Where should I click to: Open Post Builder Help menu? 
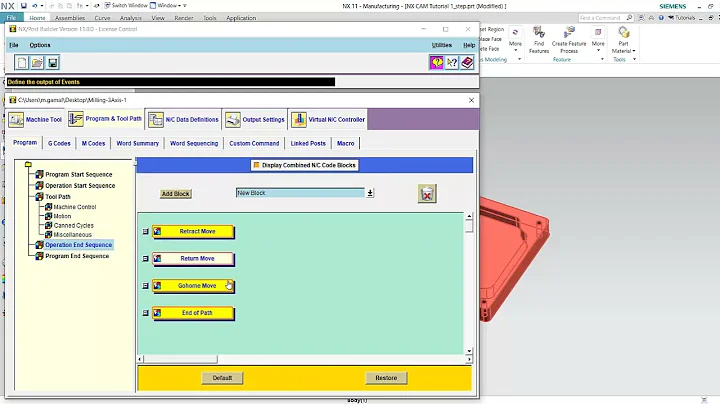coord(469,45)
